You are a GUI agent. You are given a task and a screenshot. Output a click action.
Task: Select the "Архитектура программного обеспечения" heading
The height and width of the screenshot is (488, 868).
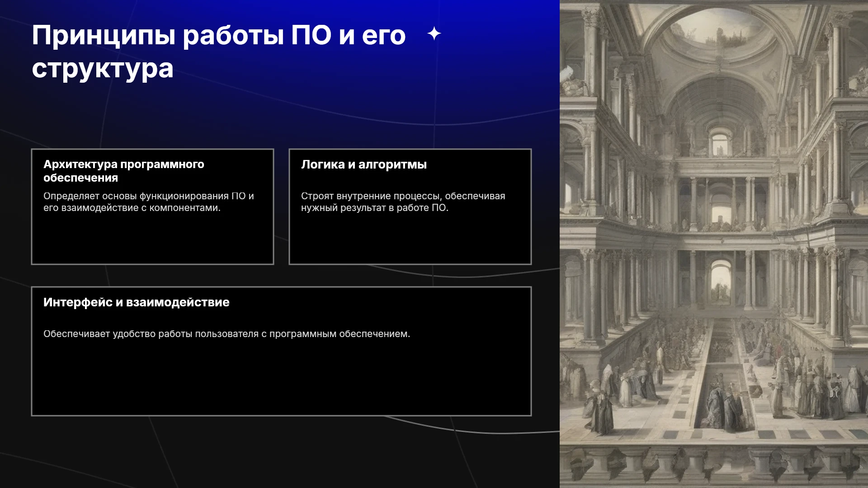coord(124,171)
